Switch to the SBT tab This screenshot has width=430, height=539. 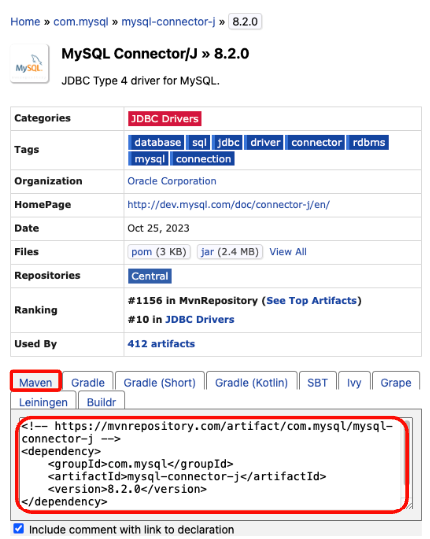pyautogui.click(x=318, y=382)
